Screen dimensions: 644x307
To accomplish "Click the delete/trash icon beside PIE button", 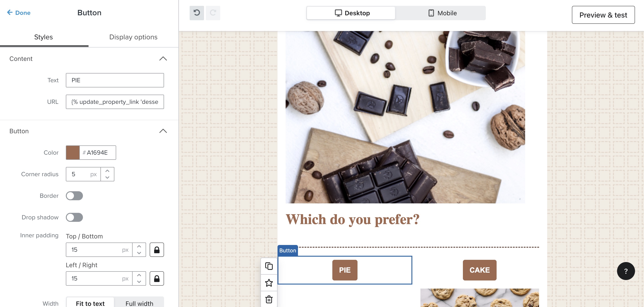I will point(269,299).
